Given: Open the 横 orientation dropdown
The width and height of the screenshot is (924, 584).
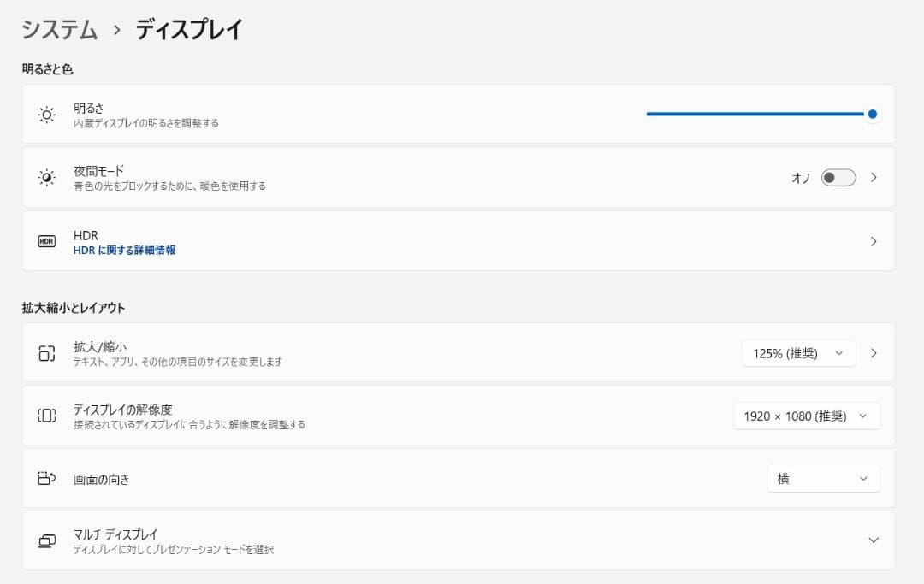Looking at the screenshot, I should coord(823,479).
